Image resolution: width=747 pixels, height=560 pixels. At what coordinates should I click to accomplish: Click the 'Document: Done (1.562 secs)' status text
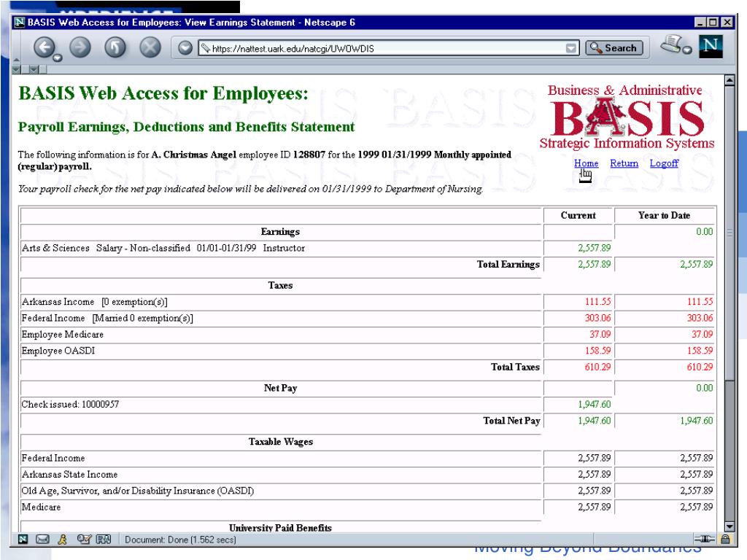(x=180, y=540)
